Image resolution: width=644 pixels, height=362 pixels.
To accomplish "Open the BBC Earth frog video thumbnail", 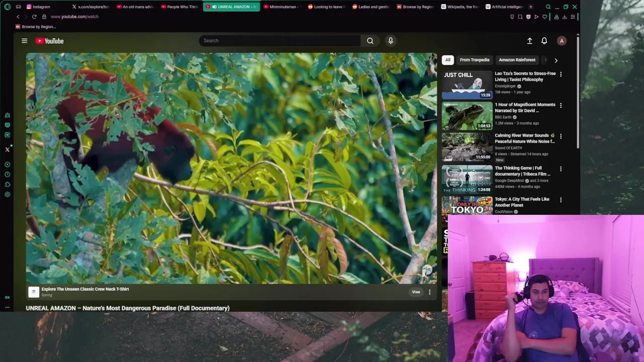I will point(467,116).
